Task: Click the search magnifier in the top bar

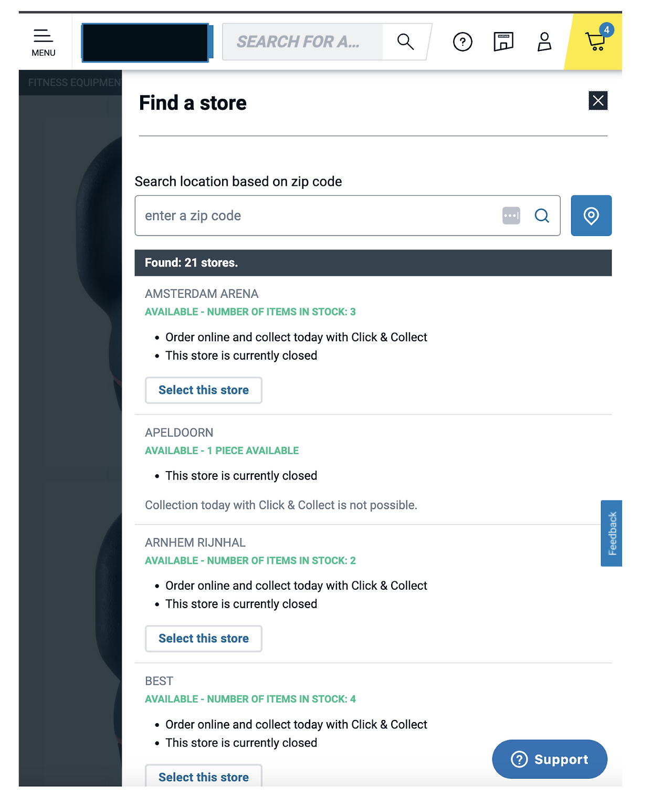Action: point(405,41)
